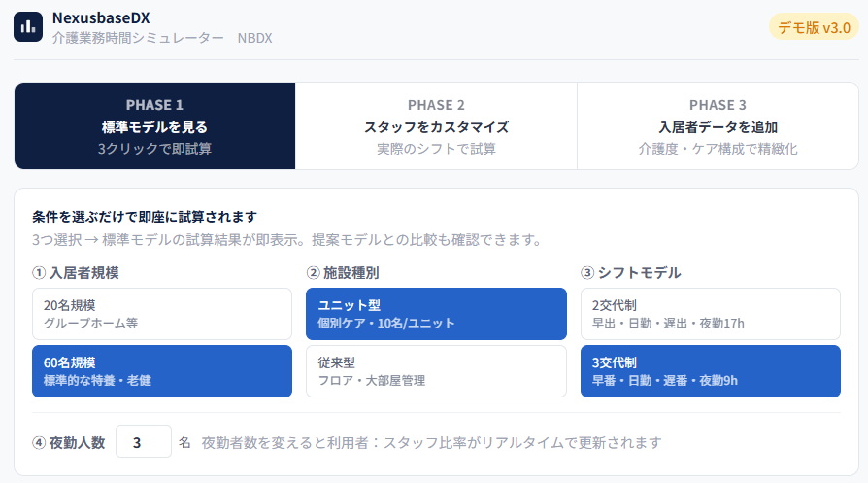The height and width of the screenshot is (483, 868).
Task: Select ユニット型 facility type
Action: click(436, 313)
